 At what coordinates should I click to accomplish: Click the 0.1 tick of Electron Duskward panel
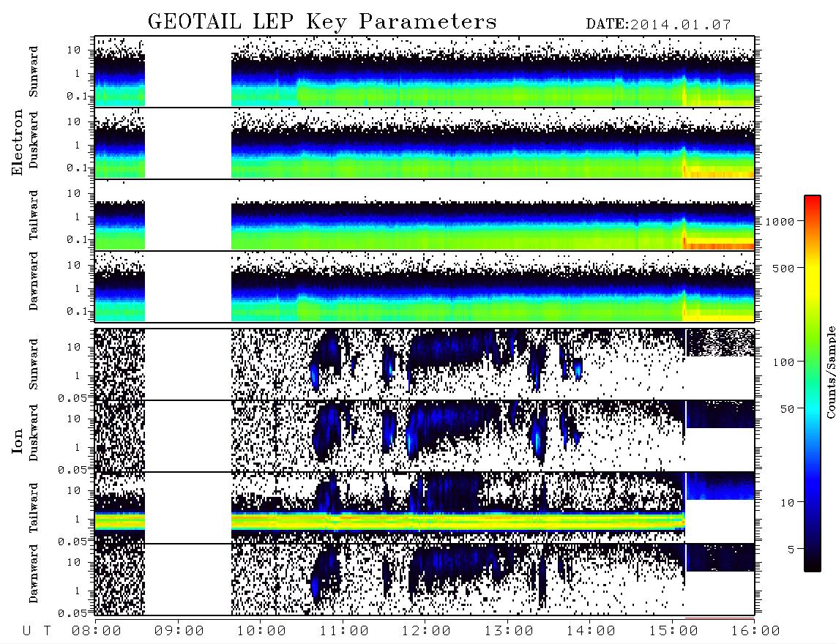point(77,168)
